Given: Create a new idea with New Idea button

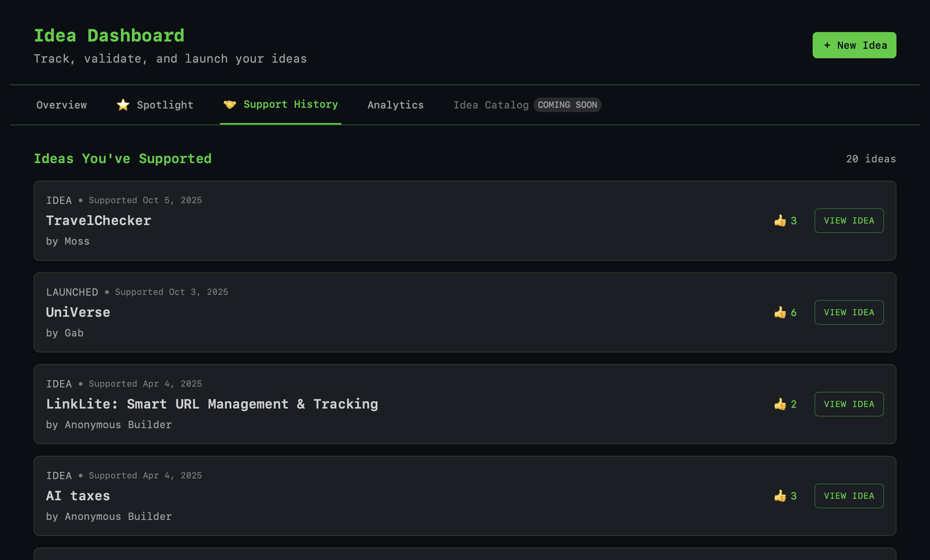Looking at the screenshot, I should pos(854,45).
